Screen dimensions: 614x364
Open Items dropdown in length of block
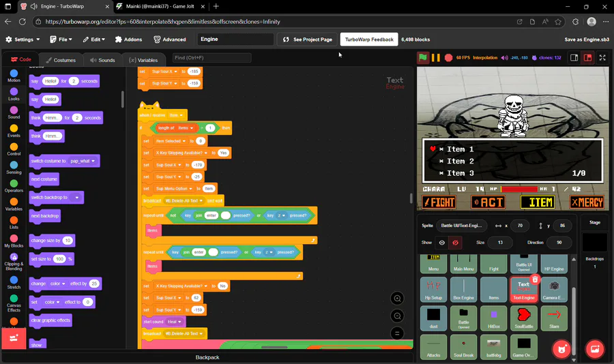(x=186, y=128)
